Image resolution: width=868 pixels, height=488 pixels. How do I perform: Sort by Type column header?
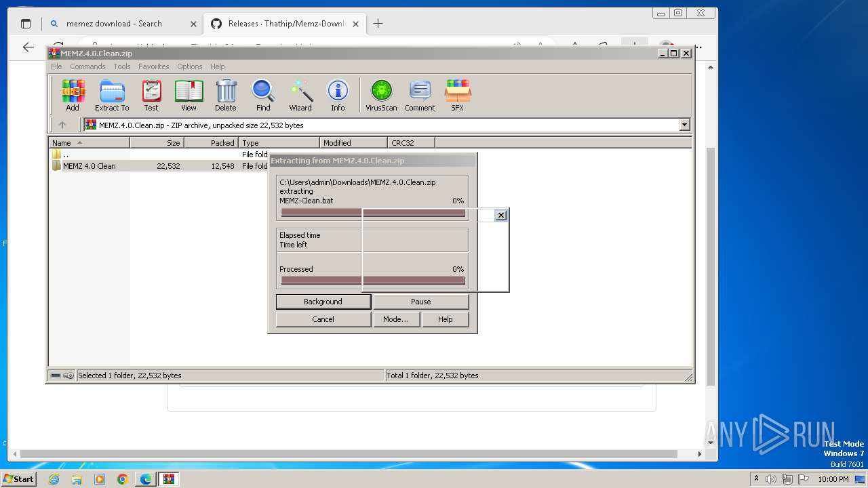click(279, 142)
